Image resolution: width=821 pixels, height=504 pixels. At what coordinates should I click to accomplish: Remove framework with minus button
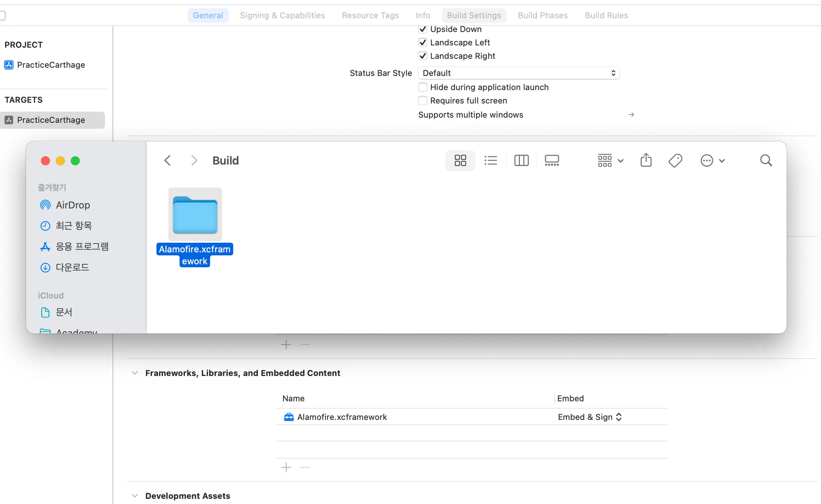305,468
